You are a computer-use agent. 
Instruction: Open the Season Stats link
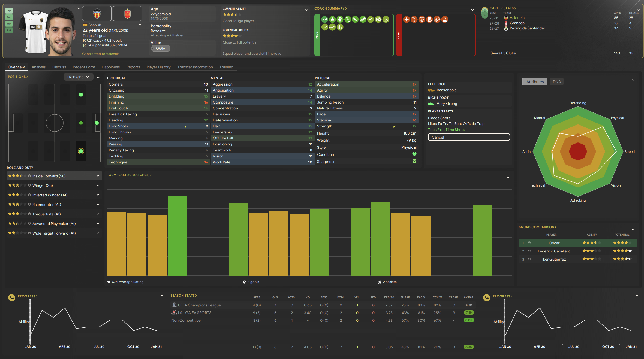183,296
